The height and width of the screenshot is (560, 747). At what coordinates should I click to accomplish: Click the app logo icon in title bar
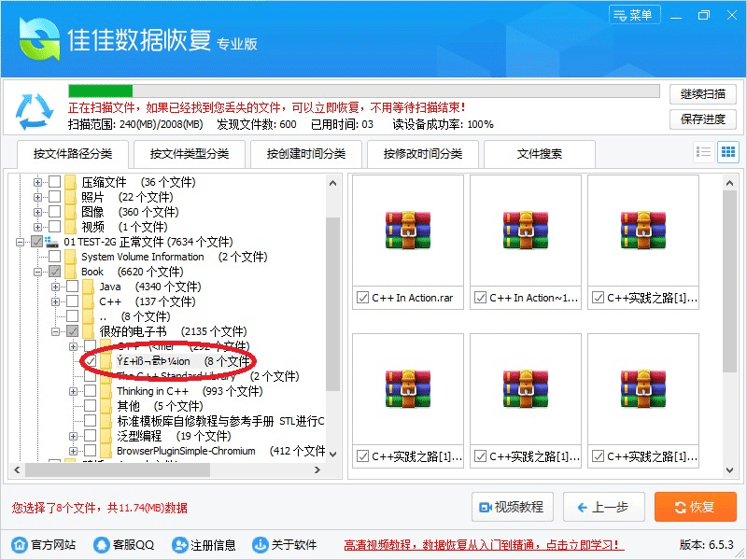[39, 39]
